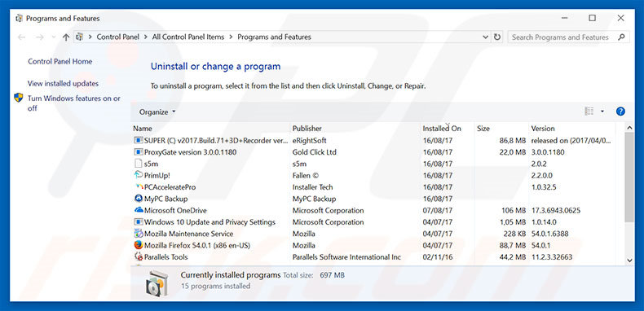Image resolution: width=644 pixels, height=311 pixels.
Task: Select the MyPC Backup program name
Action: click(x=166, y=199)
